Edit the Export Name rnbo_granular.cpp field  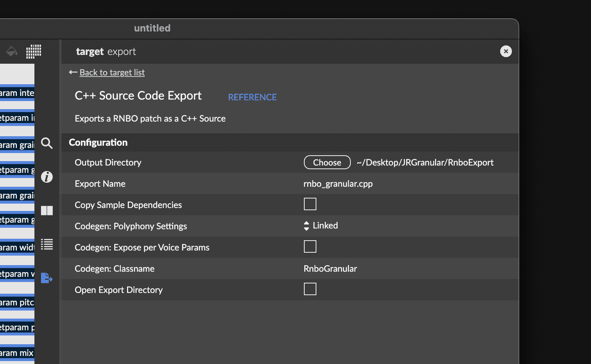(x=338, y=183)
